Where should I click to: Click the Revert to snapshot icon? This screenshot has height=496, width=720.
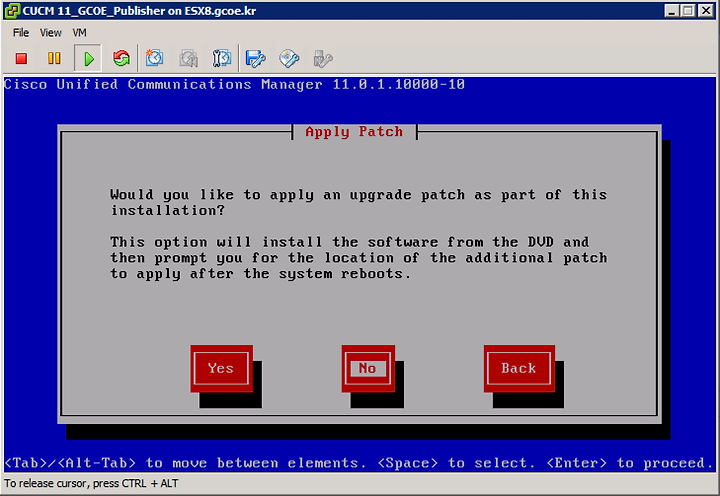[188, 58]
